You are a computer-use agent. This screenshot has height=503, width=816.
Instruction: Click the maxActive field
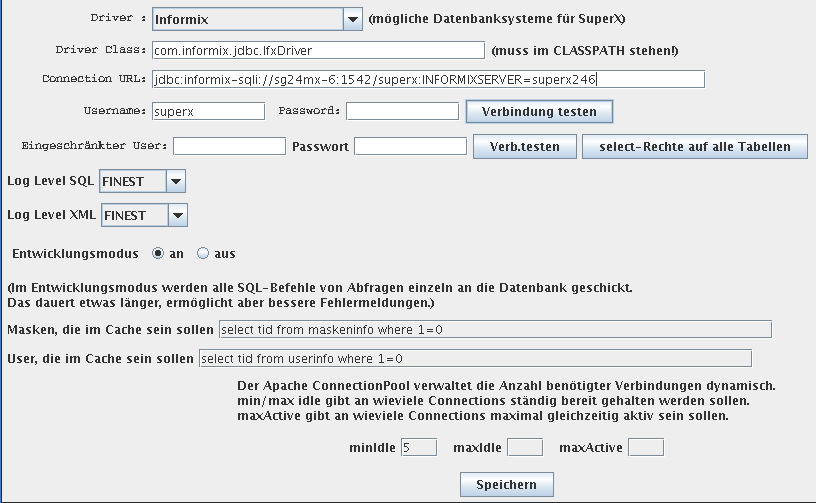coord(646,447)
